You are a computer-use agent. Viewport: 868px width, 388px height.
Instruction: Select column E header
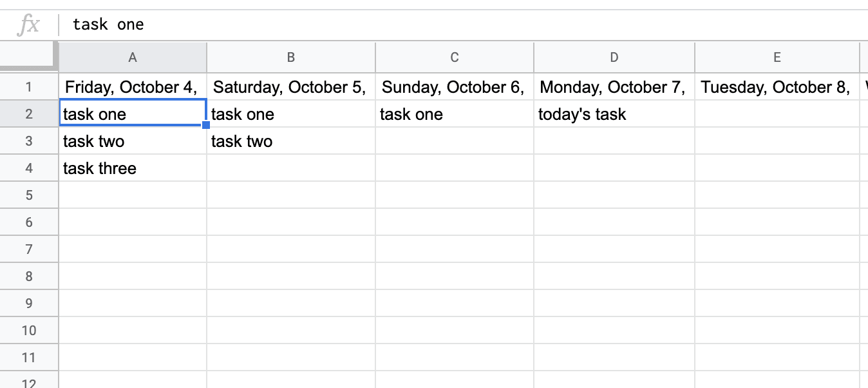(x=777, y=57)
